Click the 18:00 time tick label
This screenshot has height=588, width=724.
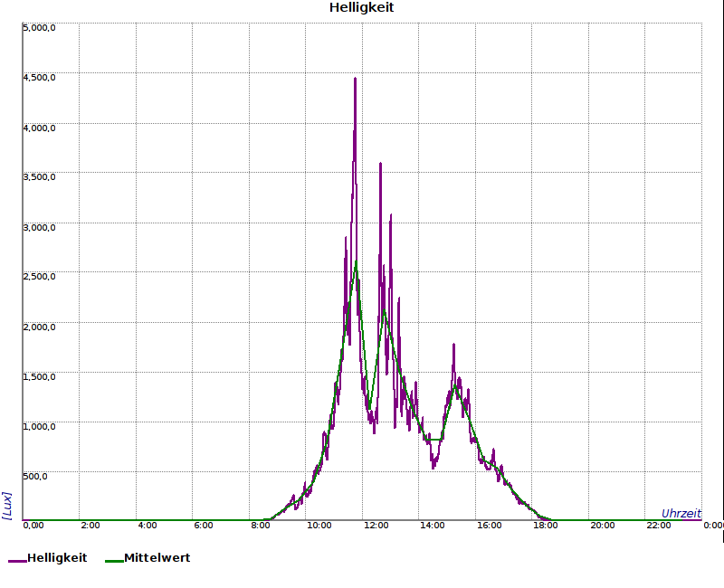pos(546,526)
